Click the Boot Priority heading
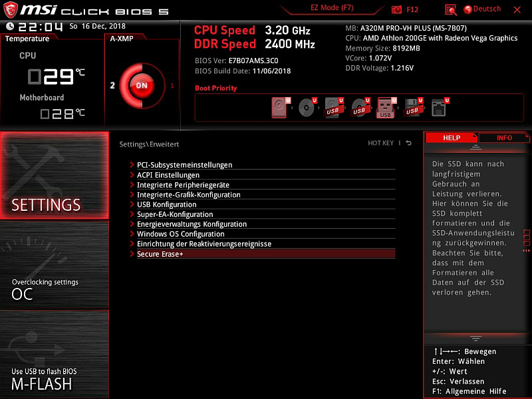Viewport: 532px width, 399px height. [215, 88]
